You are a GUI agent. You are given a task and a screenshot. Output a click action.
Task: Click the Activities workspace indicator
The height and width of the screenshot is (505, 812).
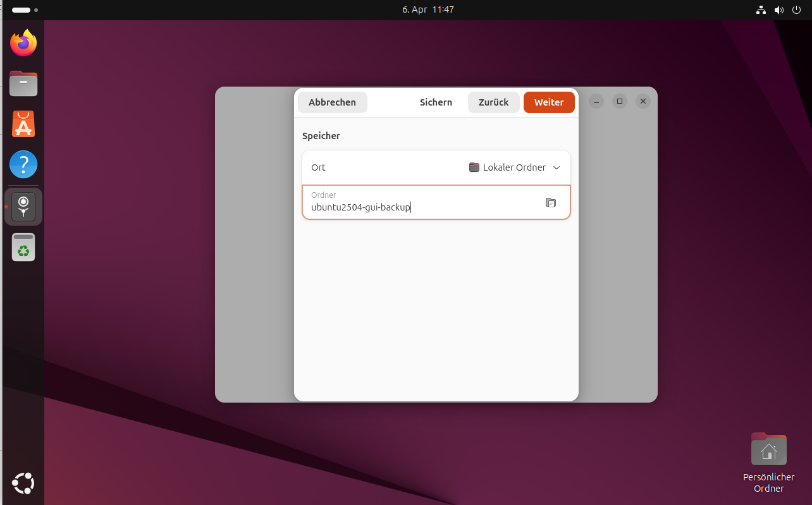point(25,10)
